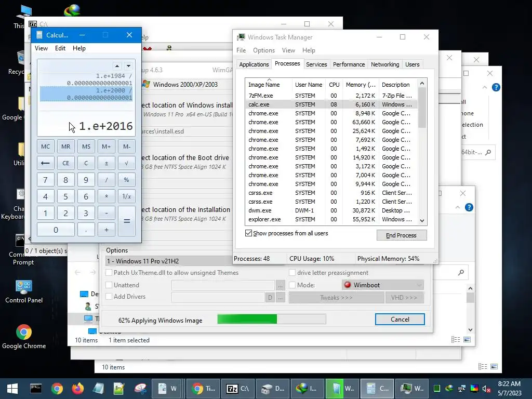The height and width of the screenshot is (399, 532).
Task: Select the calc.exe process row
Action: click(x=331, y=104)
